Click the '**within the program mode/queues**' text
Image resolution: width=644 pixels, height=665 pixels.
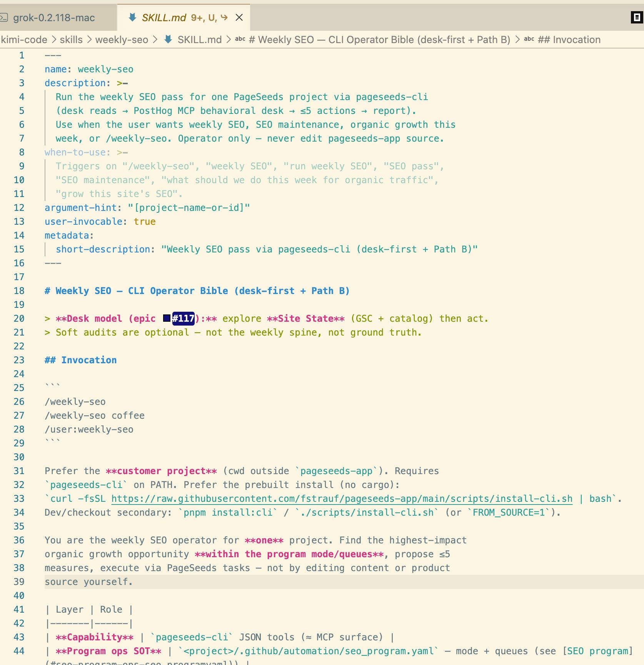click(x=289, y=554)
